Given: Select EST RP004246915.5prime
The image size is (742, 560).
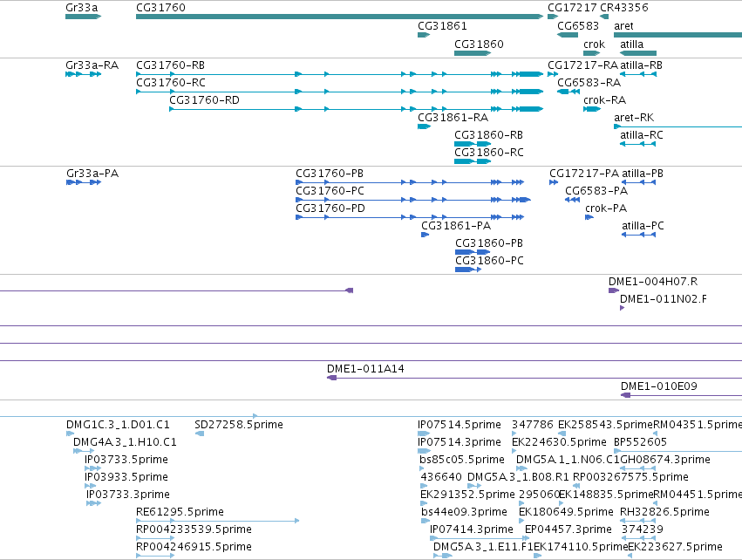Looking at the screenshot, I should pyautogui.click(x=194, y=547).
